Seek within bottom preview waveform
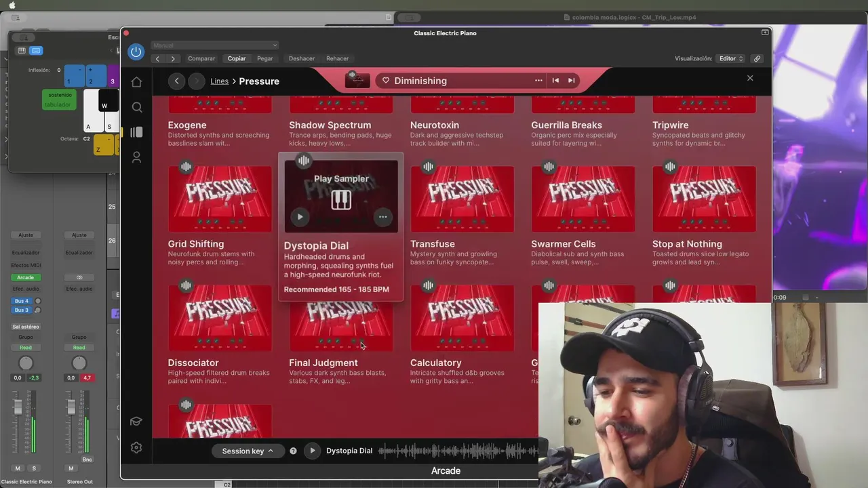This screenshot has width=868, height=488. [458, 451]
